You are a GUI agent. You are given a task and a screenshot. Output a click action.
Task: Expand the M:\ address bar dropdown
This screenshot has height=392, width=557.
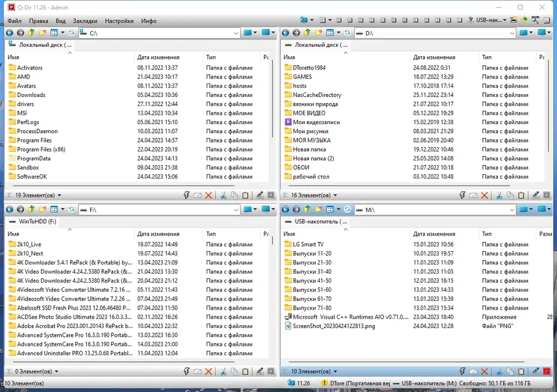512,210
